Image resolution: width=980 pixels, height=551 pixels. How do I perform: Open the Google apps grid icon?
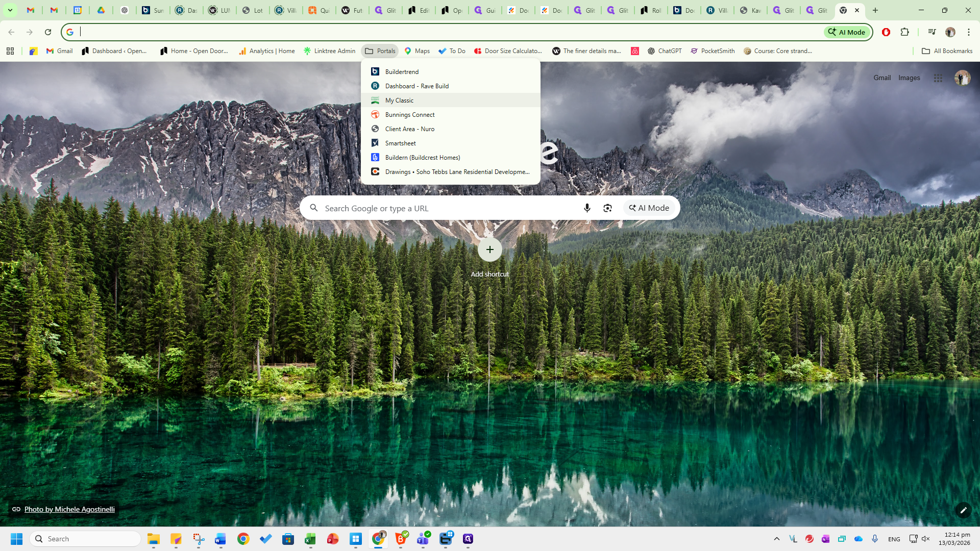[938, 78]
